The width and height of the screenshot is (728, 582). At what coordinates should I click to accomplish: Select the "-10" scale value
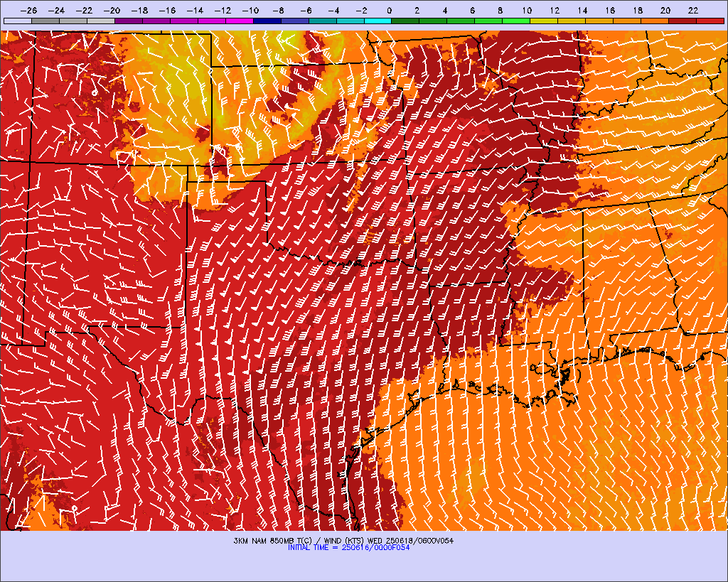tap(250, 10)
